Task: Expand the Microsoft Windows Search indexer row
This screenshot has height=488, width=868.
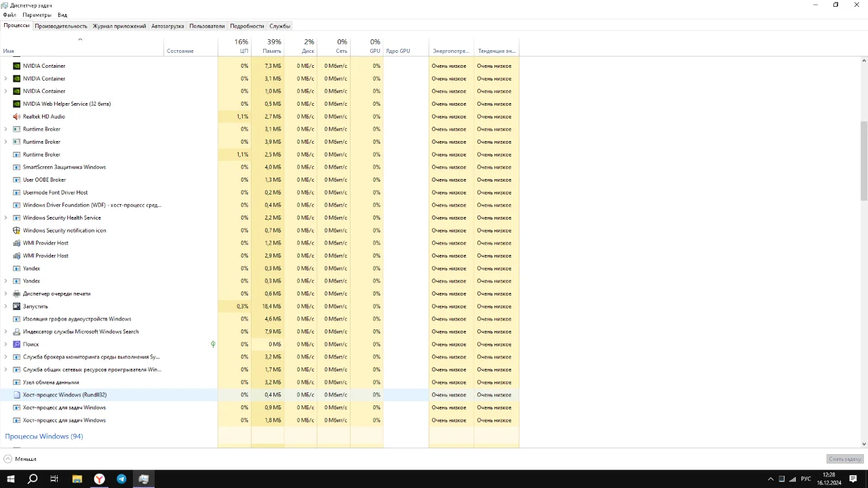Action: point(6,331)
